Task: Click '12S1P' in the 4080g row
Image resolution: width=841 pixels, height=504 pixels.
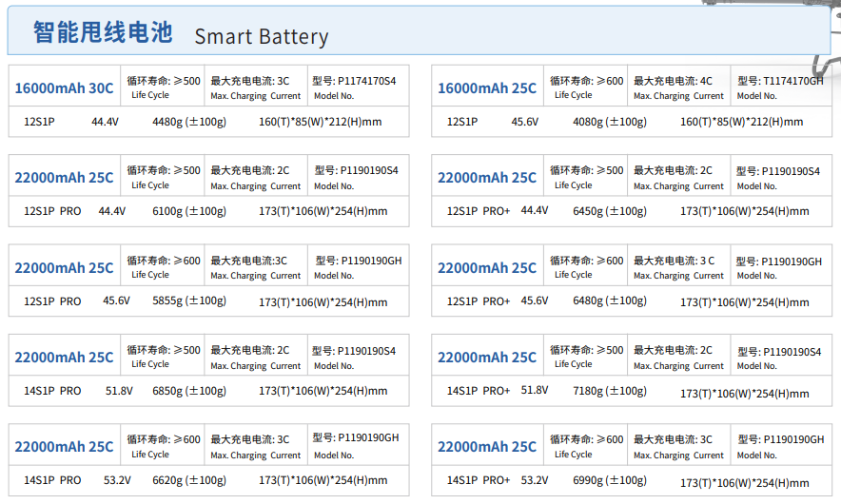Action: click(462, 122)
